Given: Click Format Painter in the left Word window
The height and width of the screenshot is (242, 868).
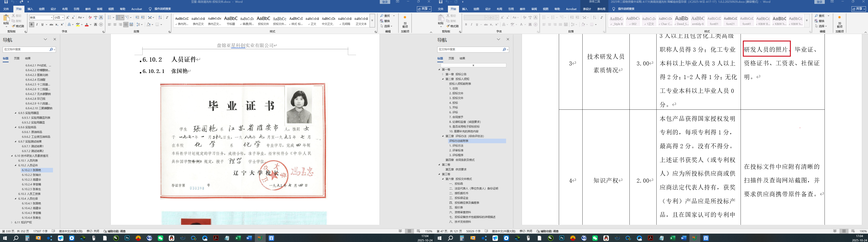Looking at the screenshot, I should [18, 26].
